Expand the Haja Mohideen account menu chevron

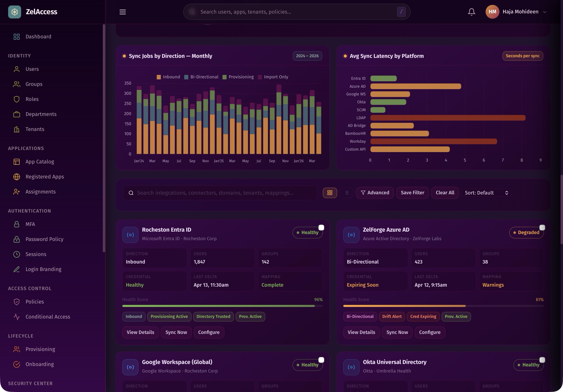click(x=545, y=12)
